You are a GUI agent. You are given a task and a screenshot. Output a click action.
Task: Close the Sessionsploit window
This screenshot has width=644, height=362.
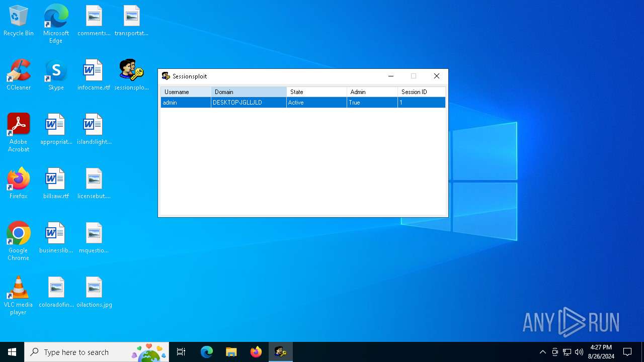pos(437,76)
